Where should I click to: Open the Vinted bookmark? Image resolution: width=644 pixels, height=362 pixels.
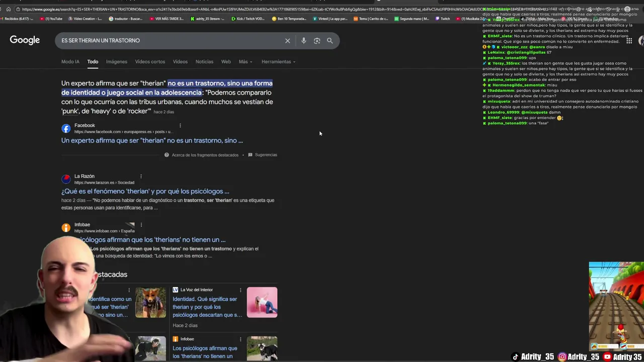click(330, 19)
